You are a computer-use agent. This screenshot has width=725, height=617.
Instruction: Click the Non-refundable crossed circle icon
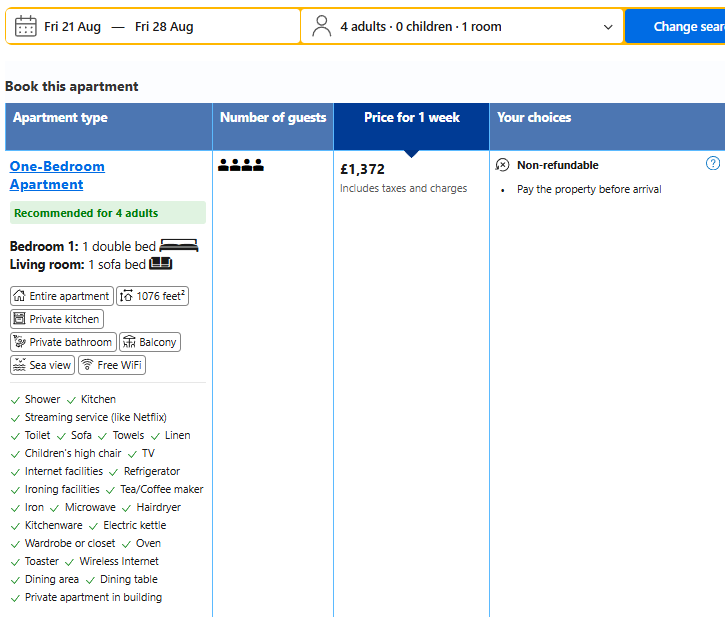502,165
